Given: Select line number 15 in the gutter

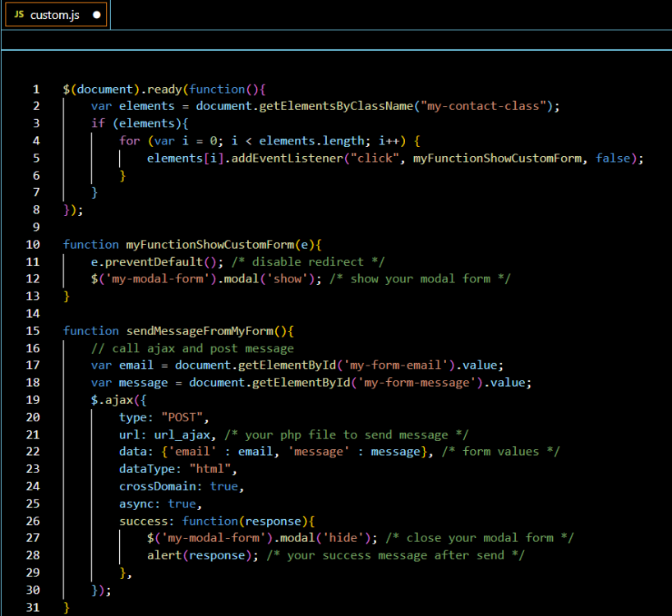Looking at the screenshot, I should (33, 330).
